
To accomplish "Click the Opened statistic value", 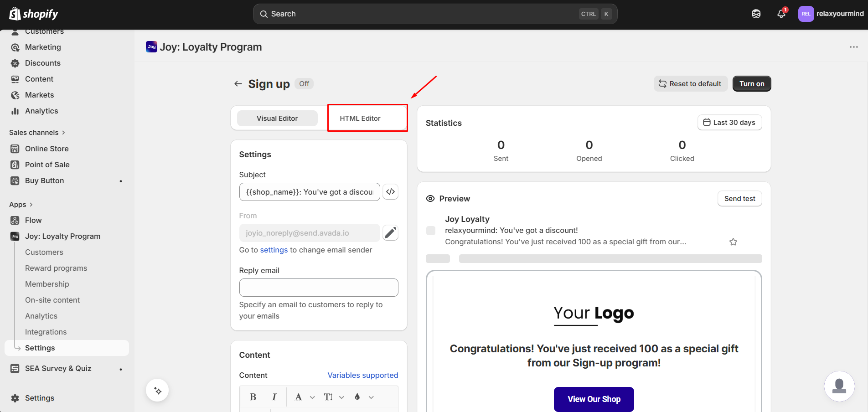I will tap(589, 145).
